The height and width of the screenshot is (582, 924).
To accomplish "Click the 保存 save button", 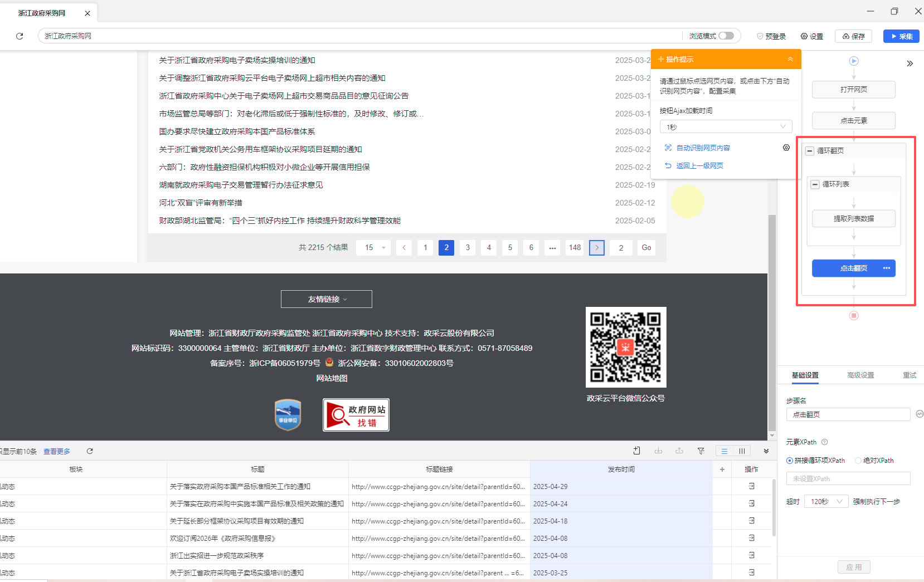I will pyautogui.click(x=853, y=36).
